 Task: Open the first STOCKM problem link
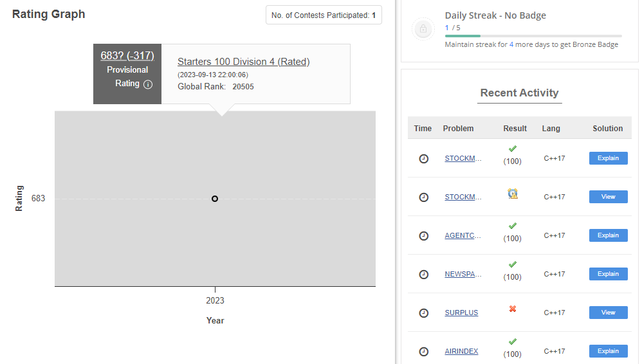463,158
